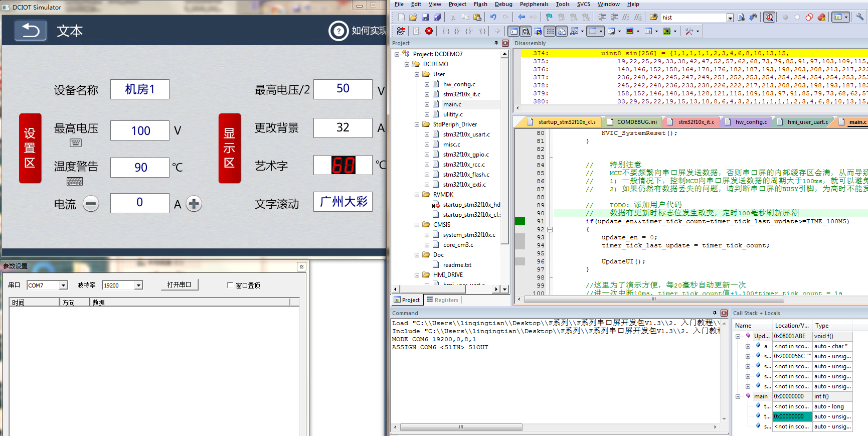Click the 打开串口 button
Viewport: 868px width, 436px height.
coord(179,285)
